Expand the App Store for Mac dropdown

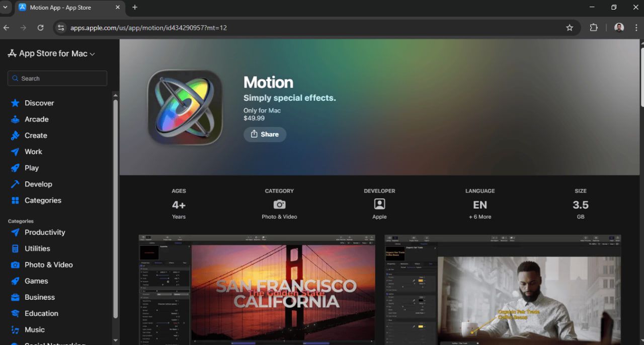tap(92, 54)
